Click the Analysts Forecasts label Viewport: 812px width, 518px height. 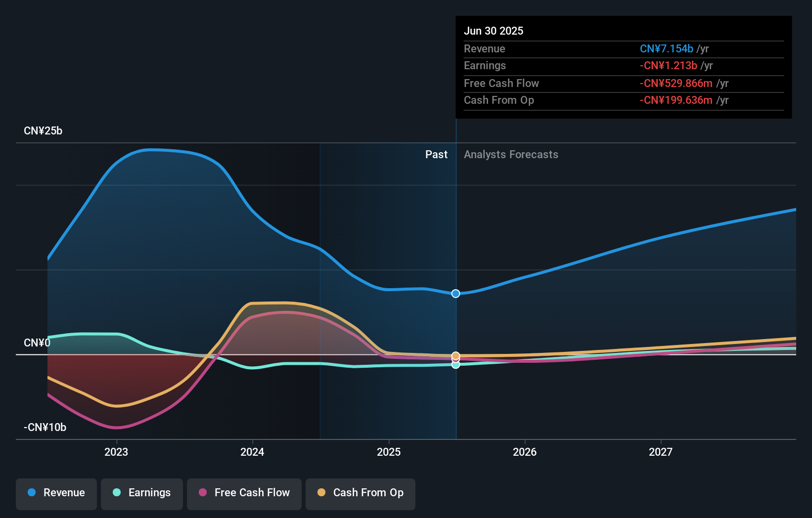point(511,155)
